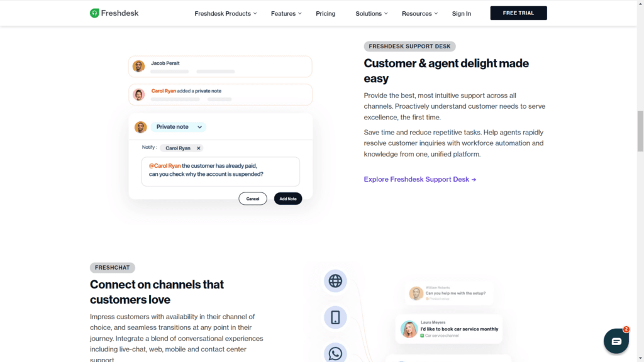Select Sign In in the top navigation
The height and width of the screenshot is (362, 644).
[x=461, y=13]
